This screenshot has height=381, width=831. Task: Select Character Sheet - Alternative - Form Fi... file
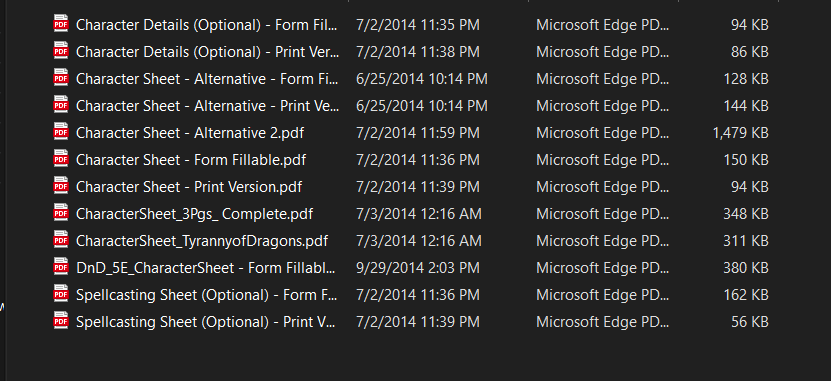pyautogui.click(x=207, y=79)
